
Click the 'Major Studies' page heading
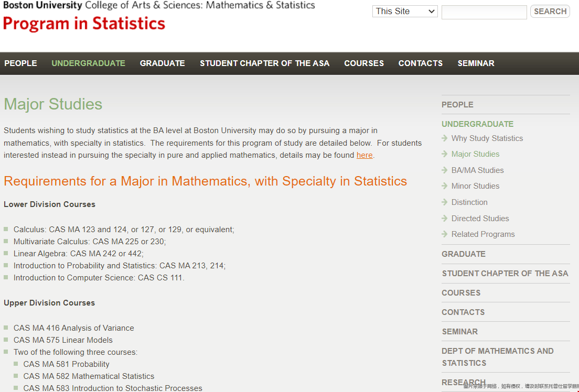(x=53, y=104)
